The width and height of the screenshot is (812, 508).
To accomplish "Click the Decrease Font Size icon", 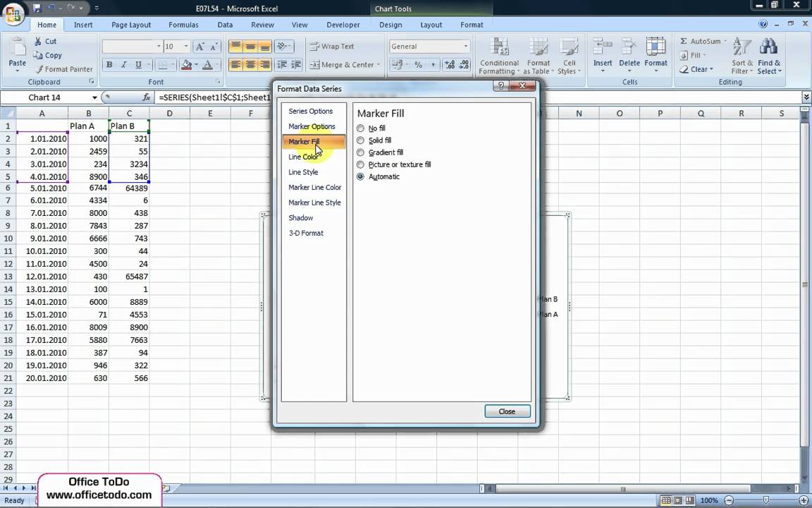I will click(x=214, y=47).
